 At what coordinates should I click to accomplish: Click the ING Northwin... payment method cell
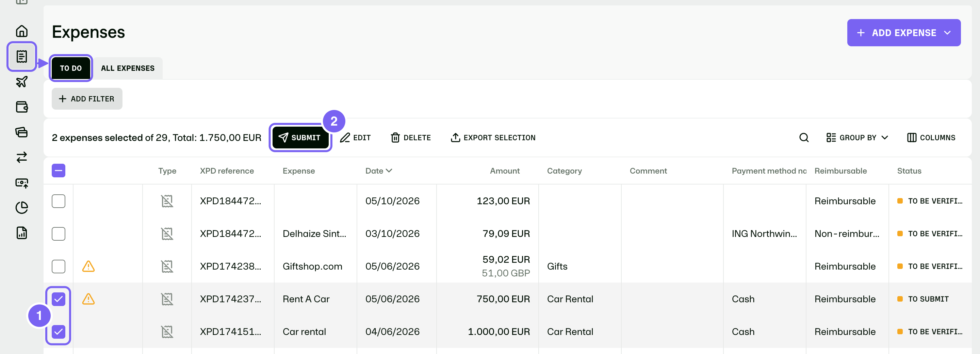764,234
